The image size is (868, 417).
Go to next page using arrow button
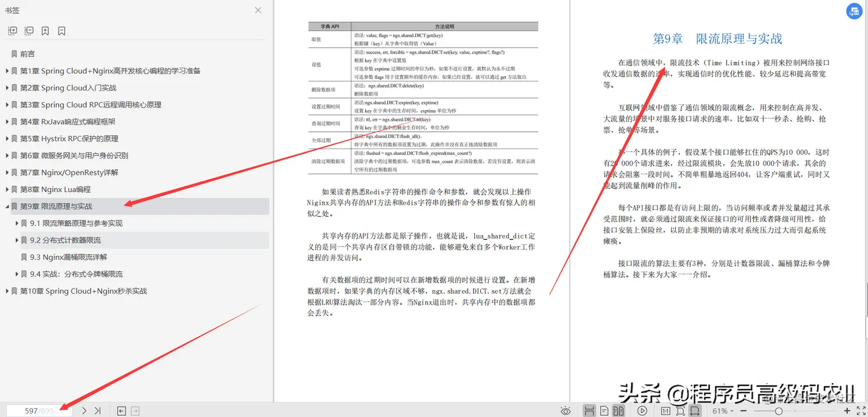(x=84, y=411)
